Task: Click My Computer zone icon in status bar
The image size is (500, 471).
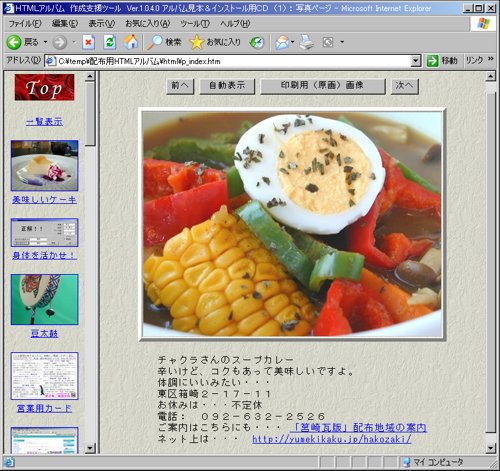Action: tap(406, 462)
